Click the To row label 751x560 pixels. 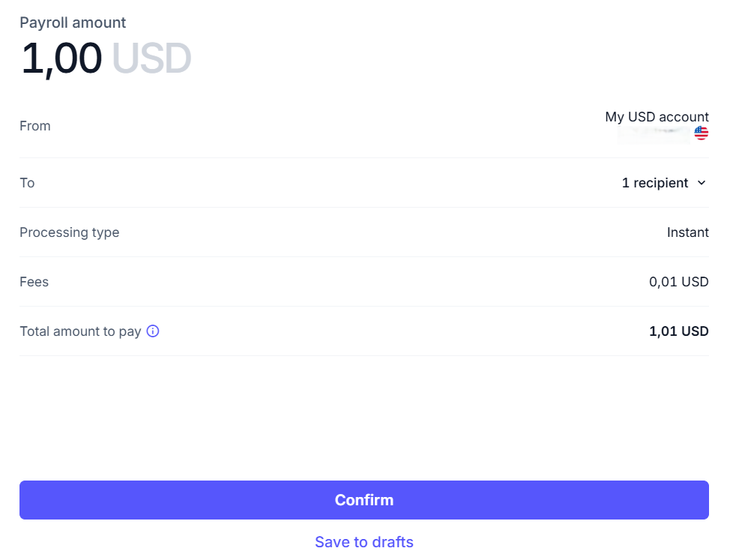point(27,183)
